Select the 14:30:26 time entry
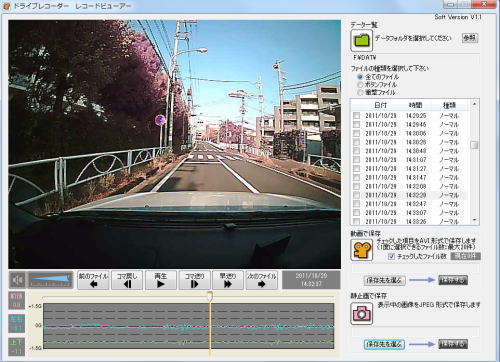Screen dimensions: 500x362 click(416, 142)
